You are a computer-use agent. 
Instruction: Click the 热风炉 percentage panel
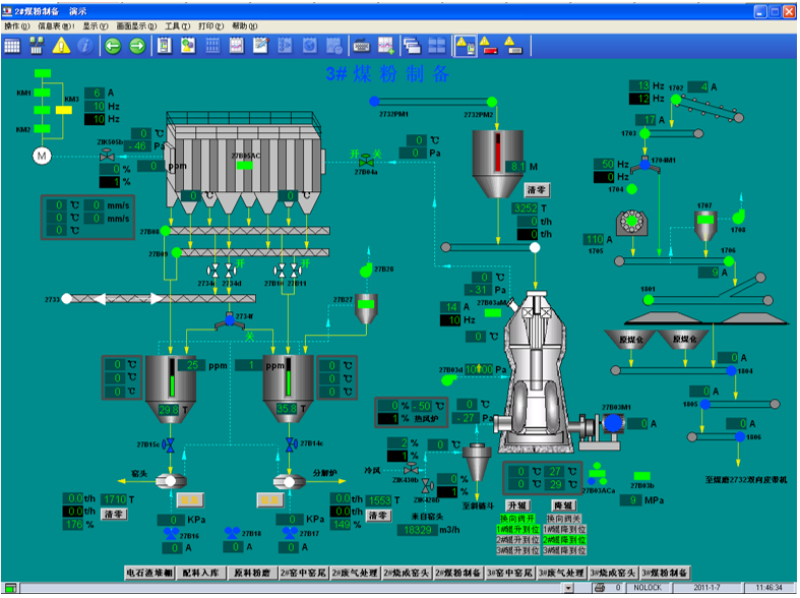[412, 413]
